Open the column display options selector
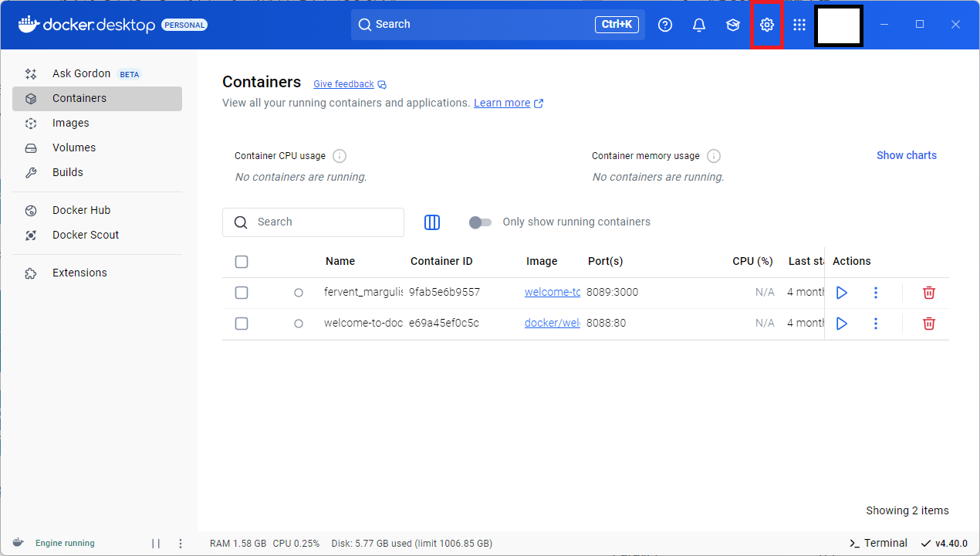This screenshot has height=556, width=980. [x=431, y=222]
